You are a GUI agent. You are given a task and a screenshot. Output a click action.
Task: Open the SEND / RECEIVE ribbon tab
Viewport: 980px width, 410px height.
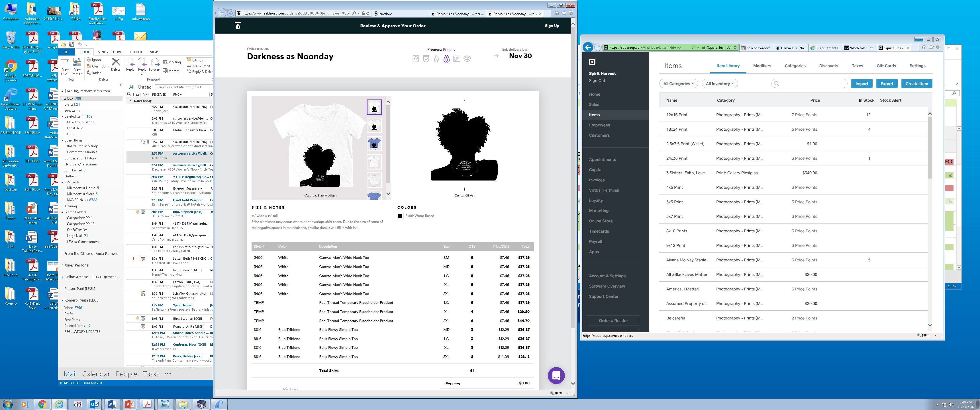(x=110, y=52)
